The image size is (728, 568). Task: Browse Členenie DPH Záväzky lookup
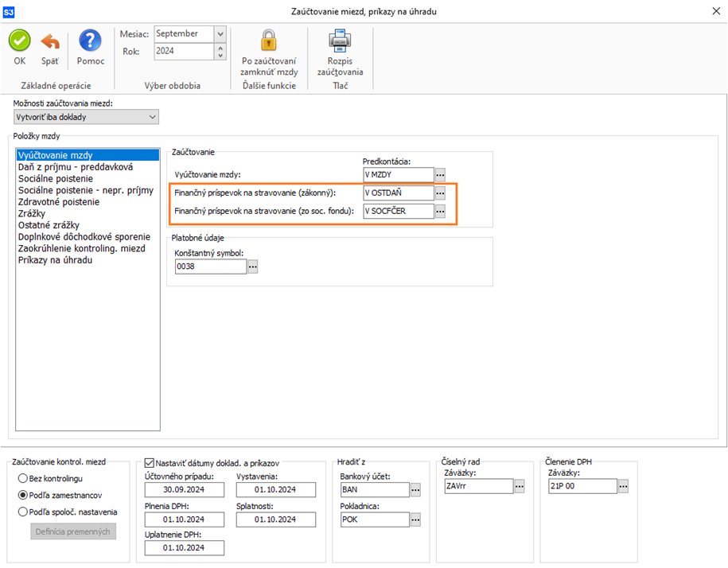click(x=623, y=486)
